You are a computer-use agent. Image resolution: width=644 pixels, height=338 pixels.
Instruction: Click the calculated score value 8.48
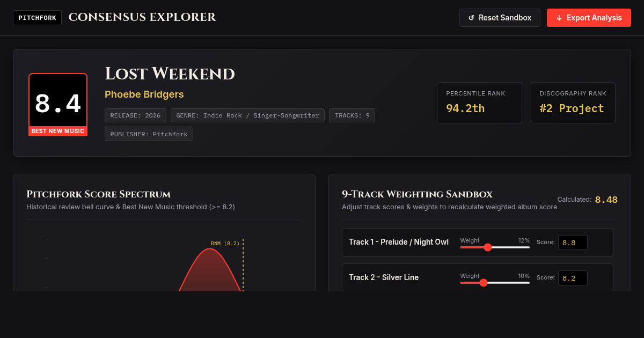coord(606,200)
